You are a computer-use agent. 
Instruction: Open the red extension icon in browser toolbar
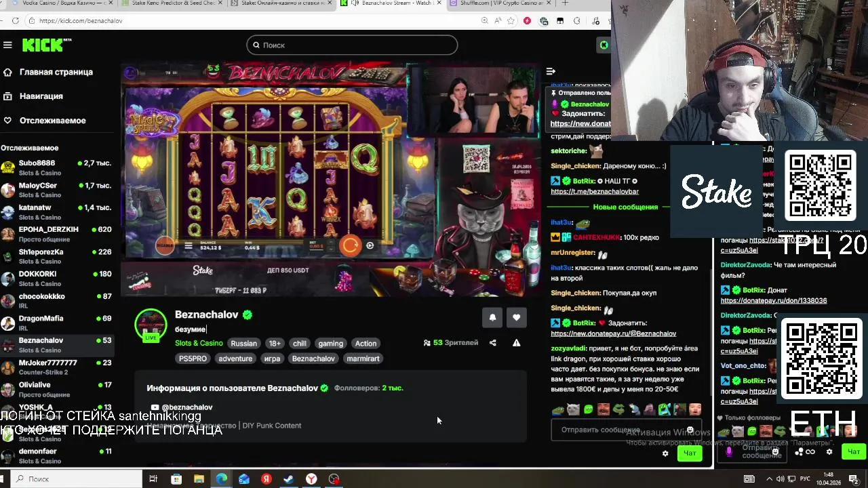click(527, 21)
